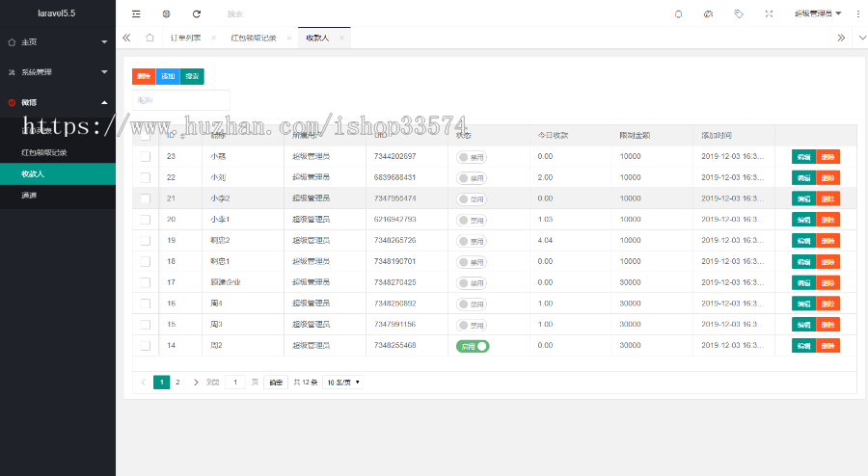868x476 pixels.
Task: Toggle status switch for row ID 20
Action: point(472,220)
